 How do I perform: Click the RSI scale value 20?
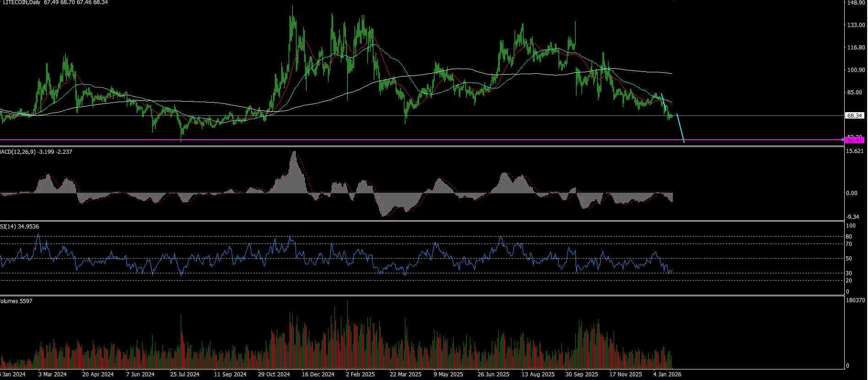(x=849, y=281)
